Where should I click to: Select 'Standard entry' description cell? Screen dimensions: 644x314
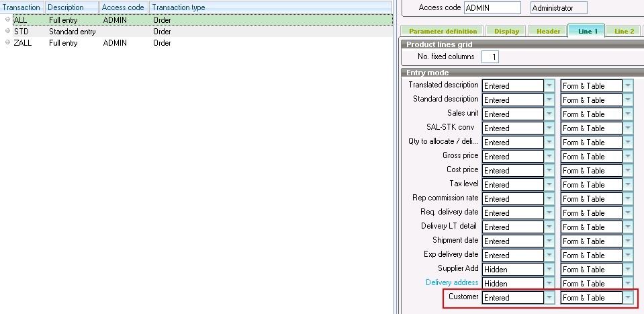(73, 32)
